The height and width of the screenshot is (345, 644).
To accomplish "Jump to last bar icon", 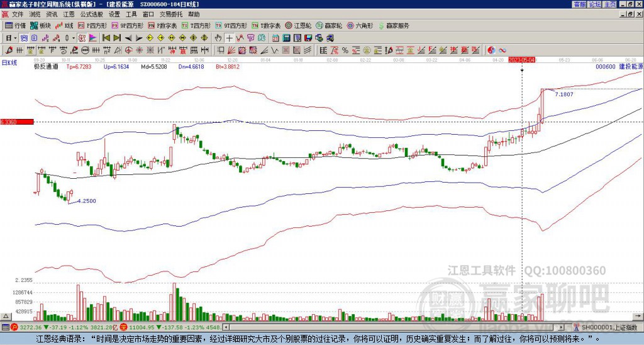I will (117, 38).
